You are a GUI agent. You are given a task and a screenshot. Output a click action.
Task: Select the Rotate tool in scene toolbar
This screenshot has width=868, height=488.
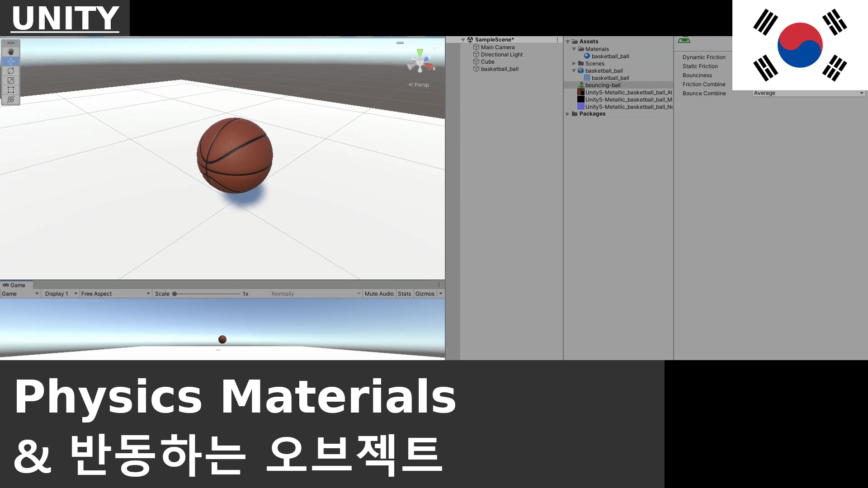(x=11, y=71)
